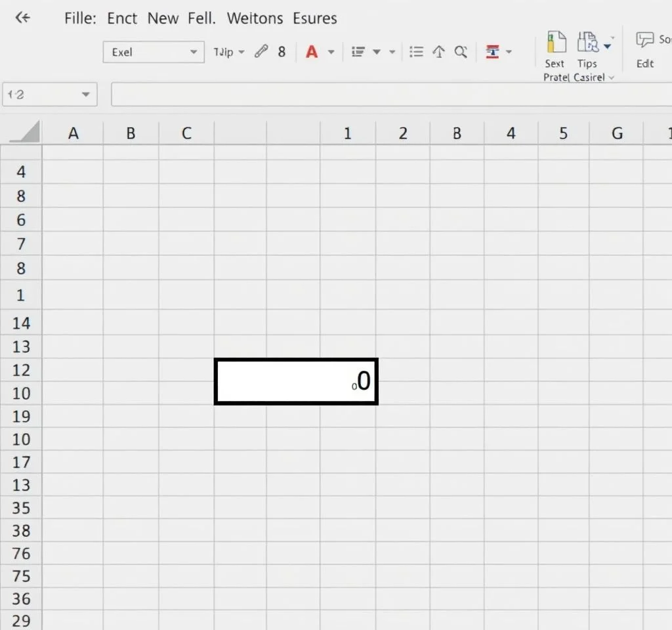Open the Fille menu
This screenshot has height=630, width=672.
81,18
